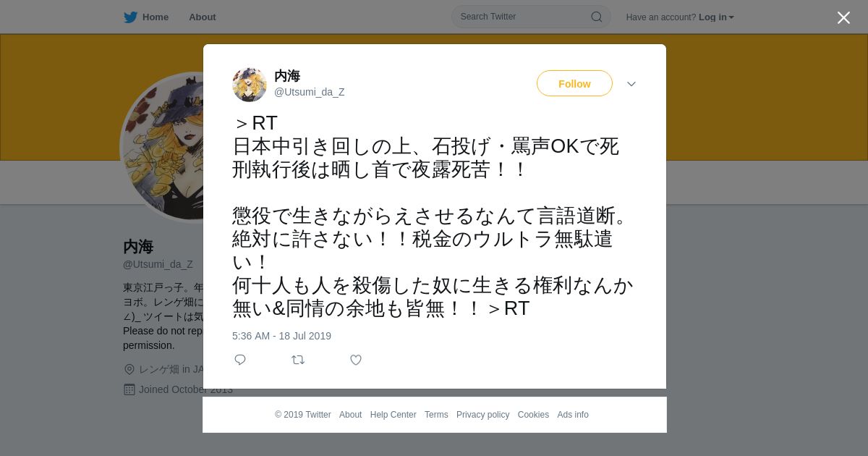Open the @Utsumi_da_Z handle in tweet
868x456 pixels.
pyautogui.click(x=309, y=92)
